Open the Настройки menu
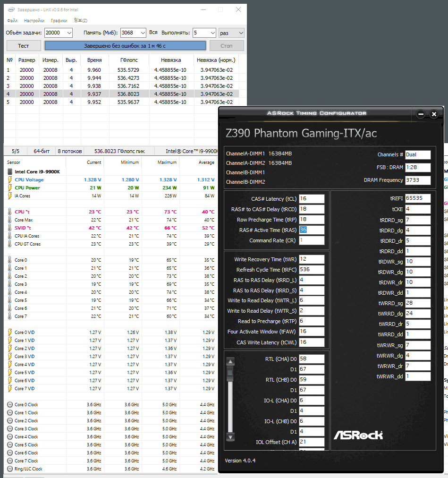The width and height of the screenshot is (448, 478). click(34, 20)
